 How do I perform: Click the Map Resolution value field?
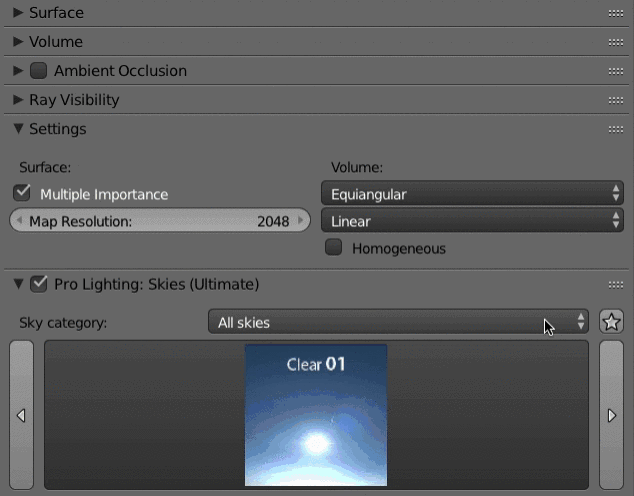tap(160, 221)
